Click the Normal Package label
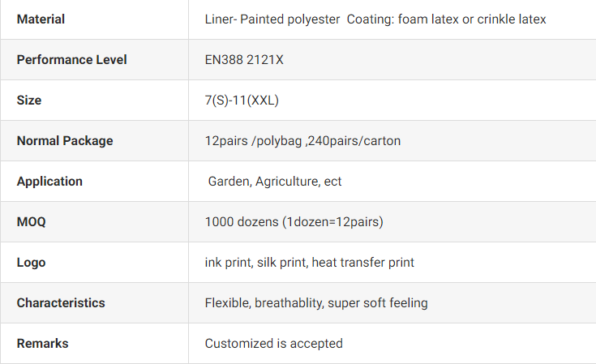 65,141
